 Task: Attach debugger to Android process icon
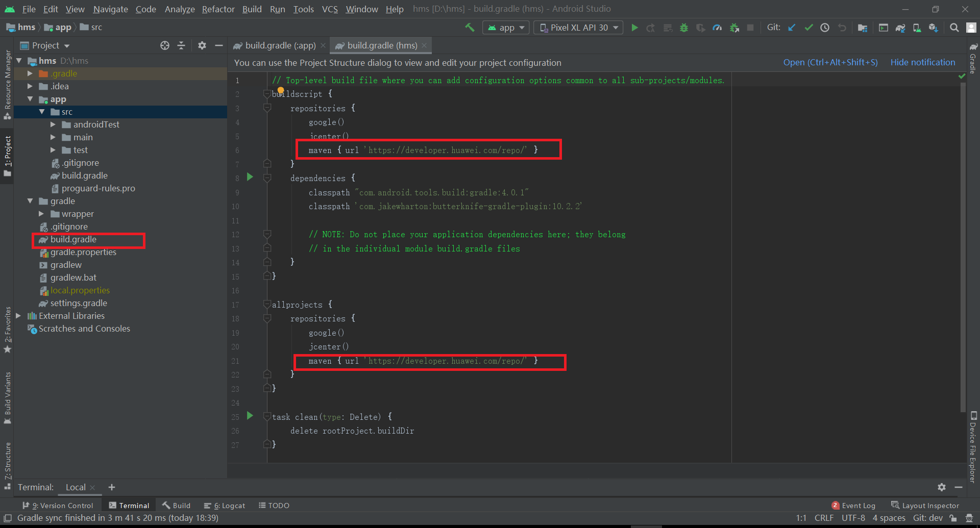point(734,28)
